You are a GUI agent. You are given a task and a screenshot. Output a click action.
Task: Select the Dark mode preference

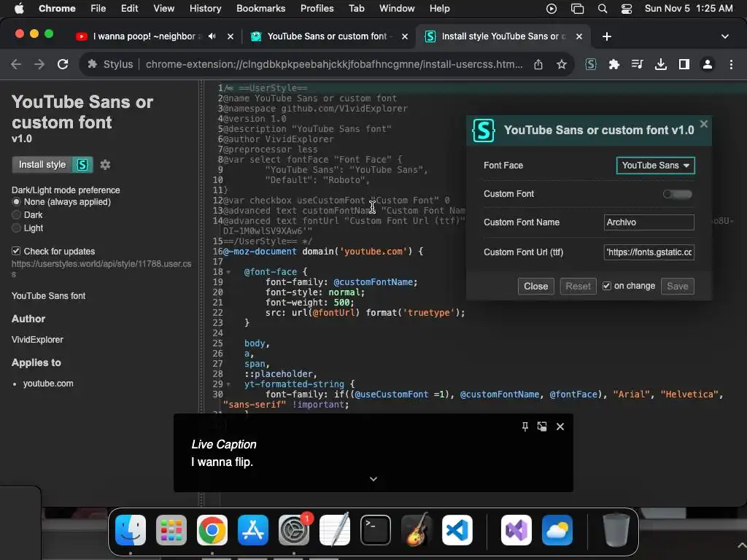click(x=16, y=215)
